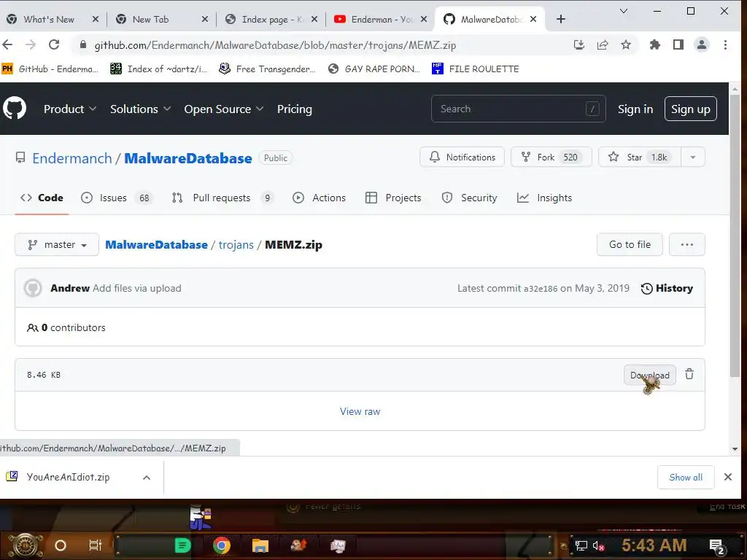Switch to the Actions tab
The width and height of the screenshot is (747, 560).
320,198
